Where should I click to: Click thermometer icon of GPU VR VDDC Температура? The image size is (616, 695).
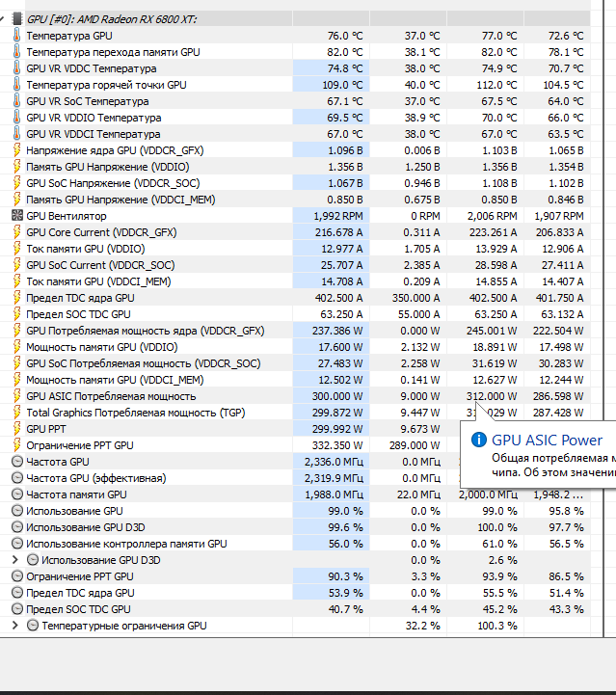[16, 68]
